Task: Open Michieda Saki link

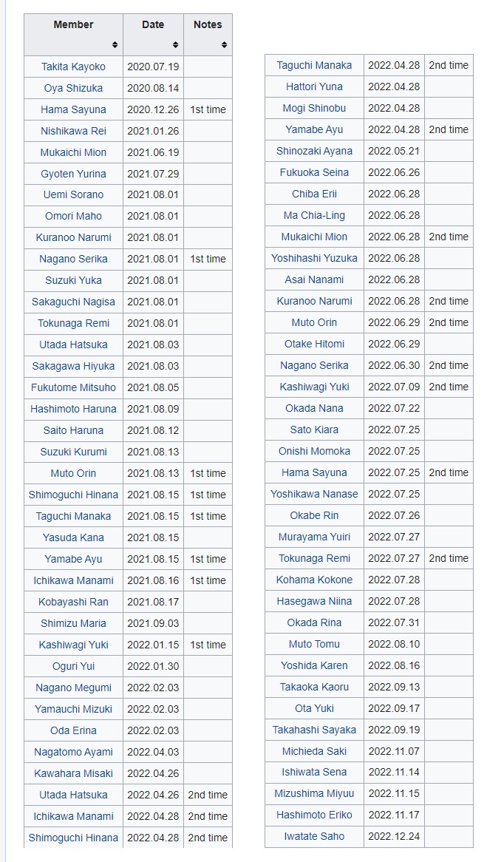Action: pyautogui.click(x=314, y=751)
